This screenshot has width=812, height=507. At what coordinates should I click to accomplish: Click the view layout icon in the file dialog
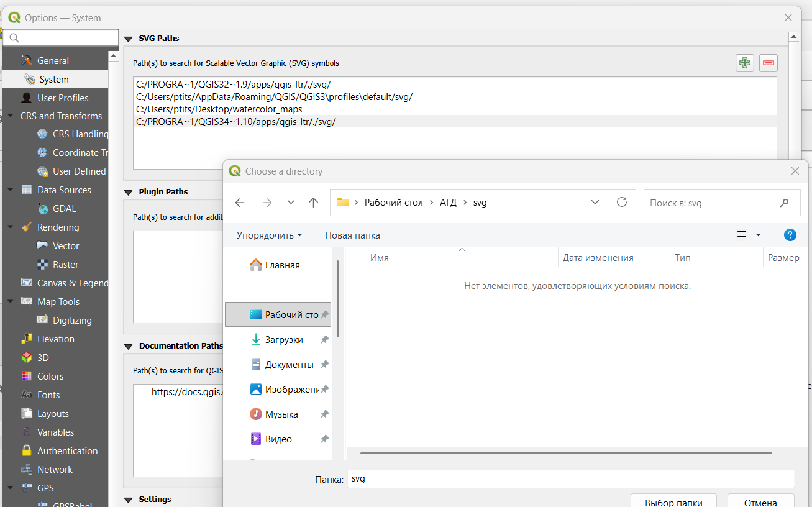(x=741, y=235)
